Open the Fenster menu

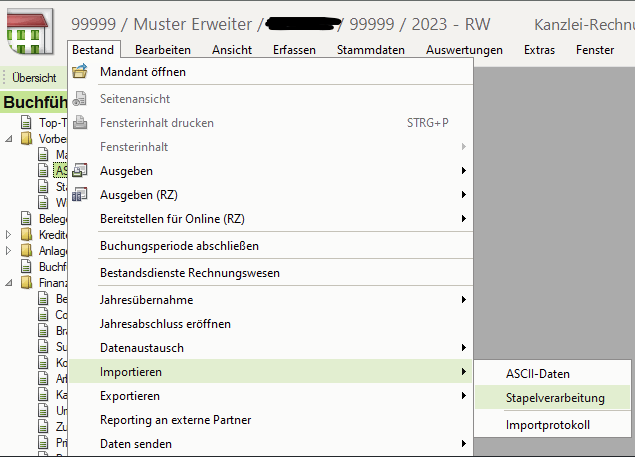(595, 50)
